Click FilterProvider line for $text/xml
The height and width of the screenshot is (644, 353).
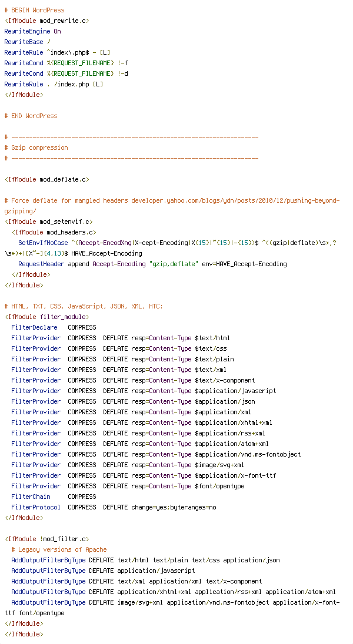[119, 370]
